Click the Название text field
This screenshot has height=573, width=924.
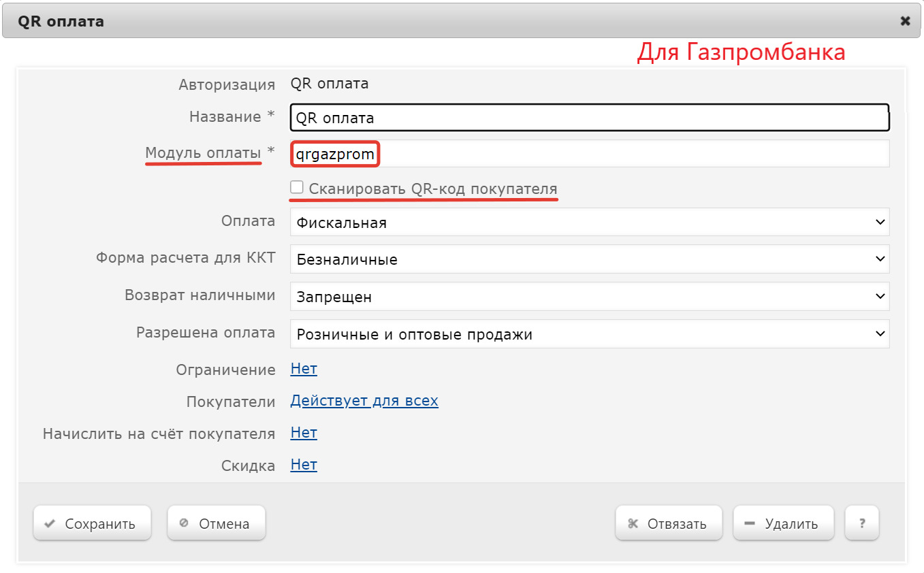589,118
